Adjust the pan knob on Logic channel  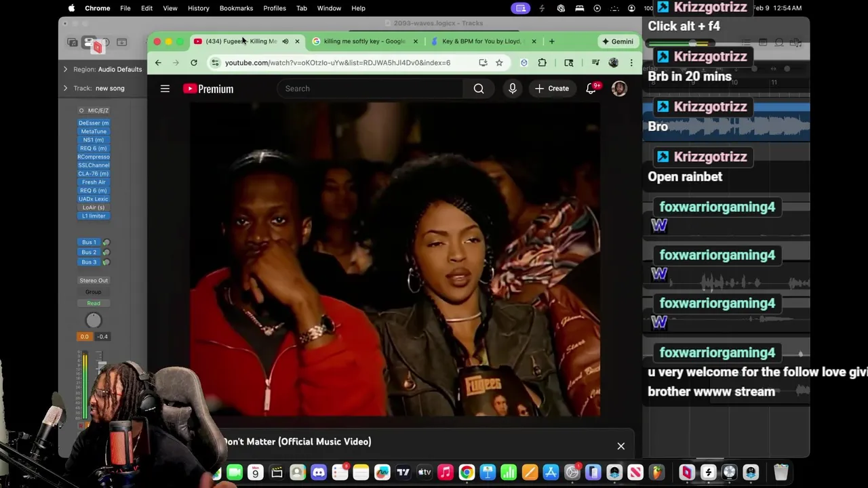tap(94, 321)
